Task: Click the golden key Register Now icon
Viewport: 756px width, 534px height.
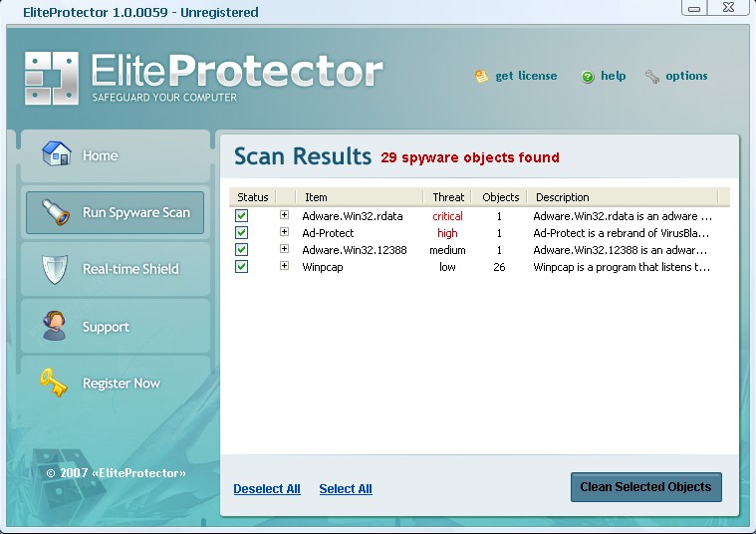Action: tap(55, 383)
